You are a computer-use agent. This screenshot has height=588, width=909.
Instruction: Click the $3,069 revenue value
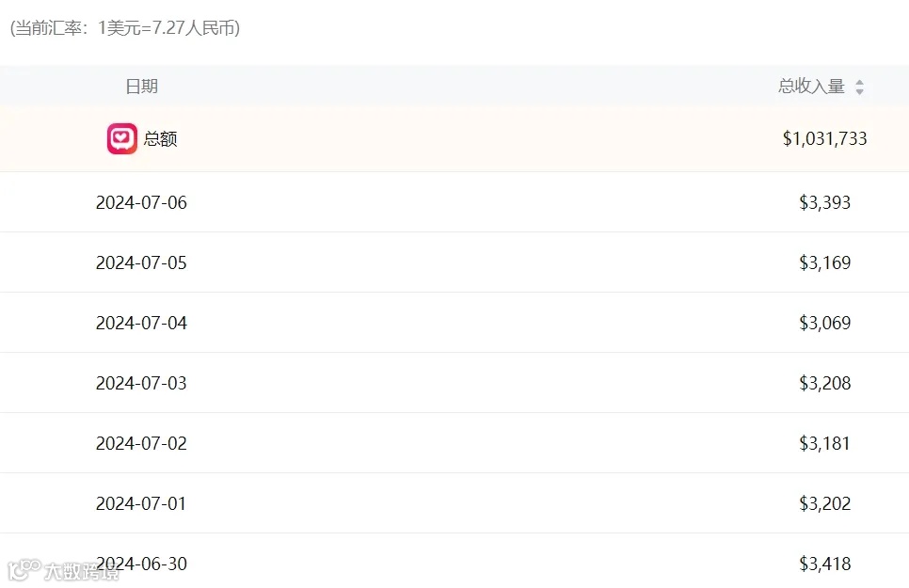824,323
